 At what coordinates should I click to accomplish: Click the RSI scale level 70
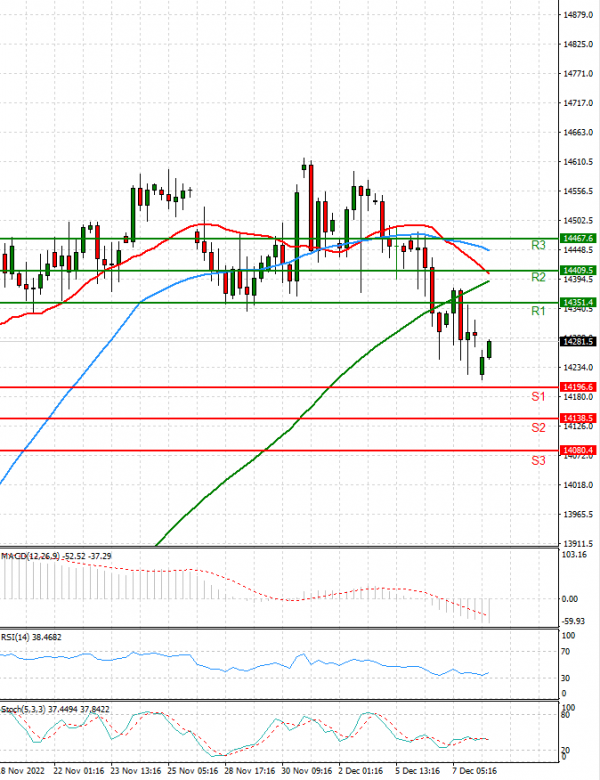(566, 651)
